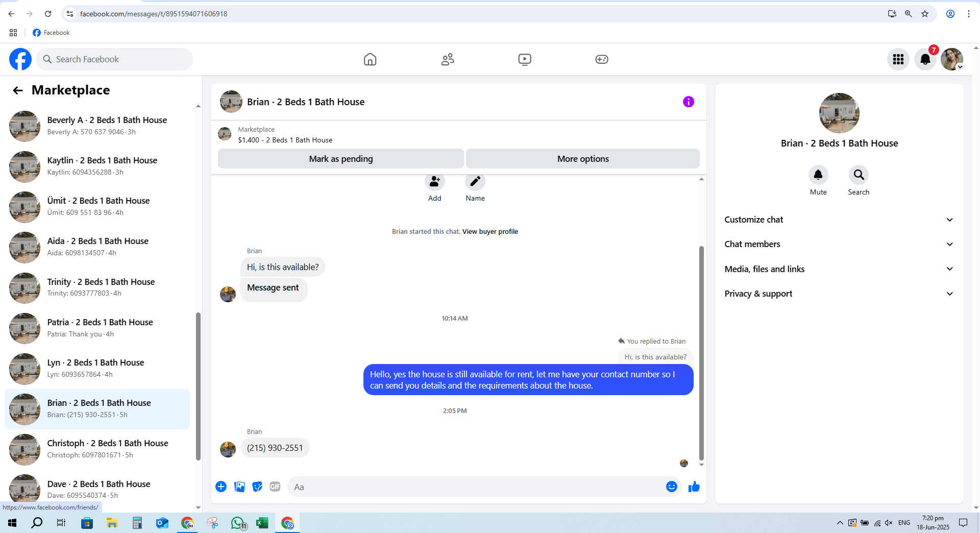Image resolution: width=980 pixels, height=533 pixels.
Task: Send a like thumbs-up
Action: [x=694, y=487]
